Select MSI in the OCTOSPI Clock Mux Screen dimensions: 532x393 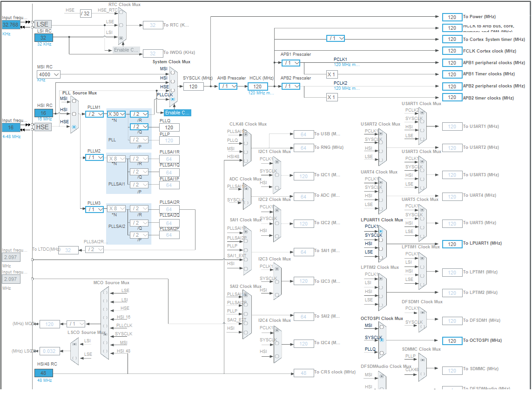[381, 326]
